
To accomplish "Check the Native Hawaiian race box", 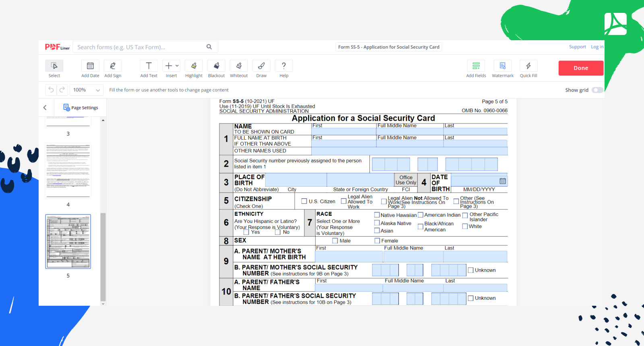I will pos(377,215).
